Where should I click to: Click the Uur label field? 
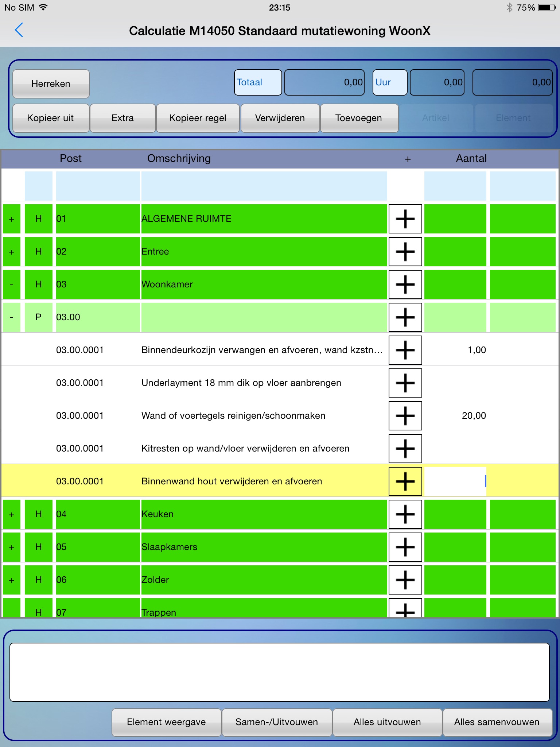coord(390,82)
